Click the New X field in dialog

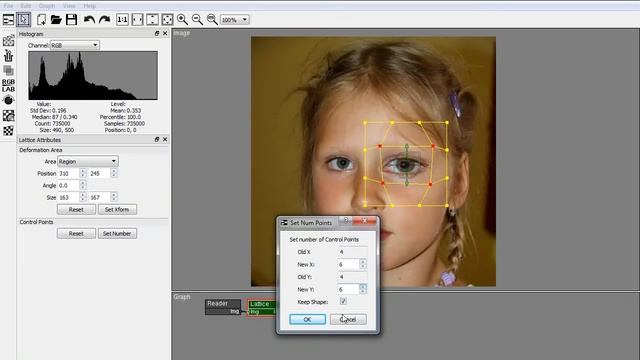[x=348, y=264]
